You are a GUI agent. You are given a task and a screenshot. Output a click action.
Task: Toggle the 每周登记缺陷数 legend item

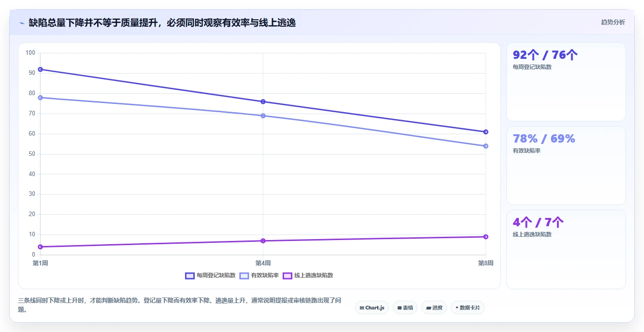click(x=210, y=275)
